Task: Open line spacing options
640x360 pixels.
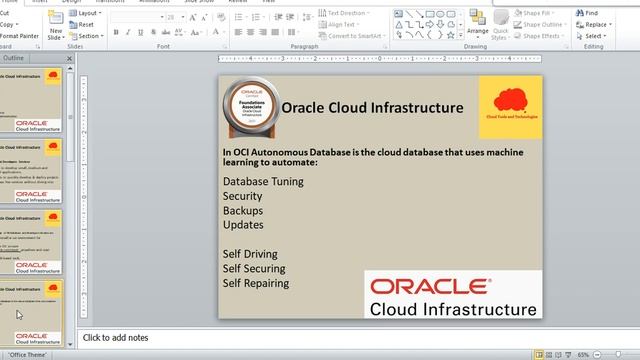Action: coord(308,17)
